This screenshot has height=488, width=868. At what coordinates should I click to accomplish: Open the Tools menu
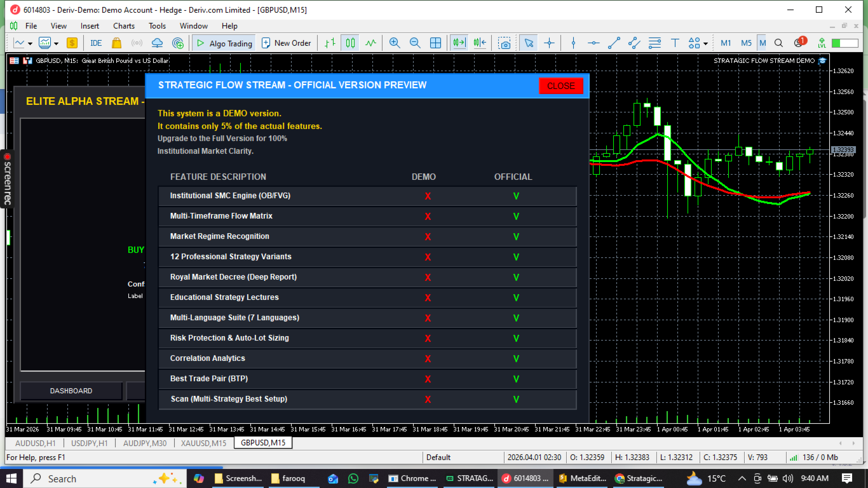[157, 26]
